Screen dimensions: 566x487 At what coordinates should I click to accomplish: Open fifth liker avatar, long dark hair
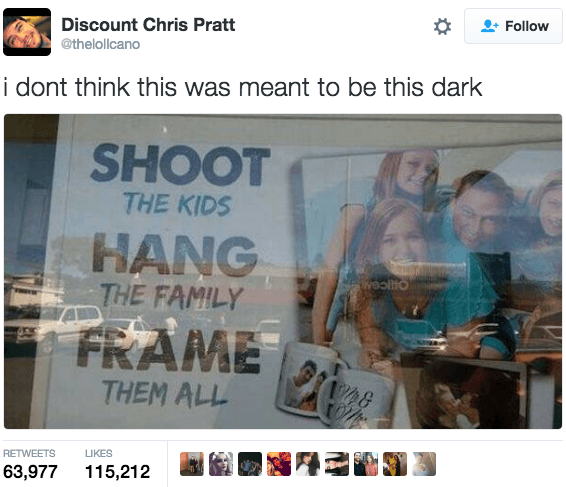click(x=308, y=464)
